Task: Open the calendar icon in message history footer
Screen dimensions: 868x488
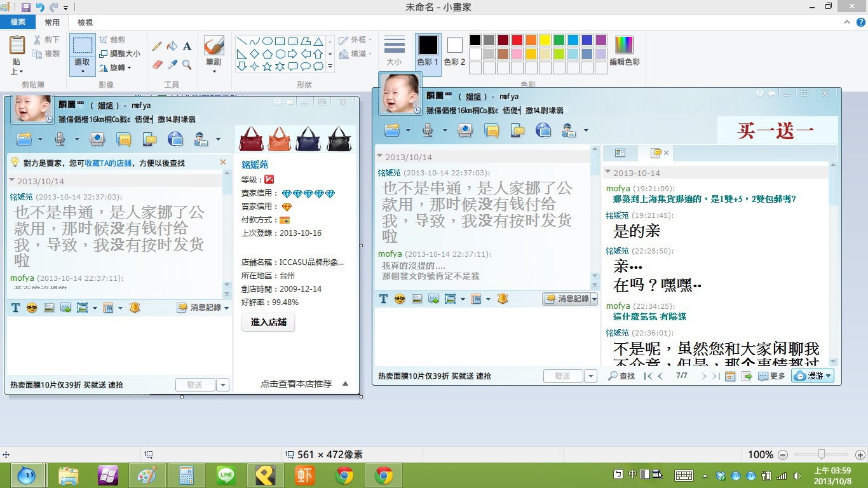Action: [x=730, y=376]
